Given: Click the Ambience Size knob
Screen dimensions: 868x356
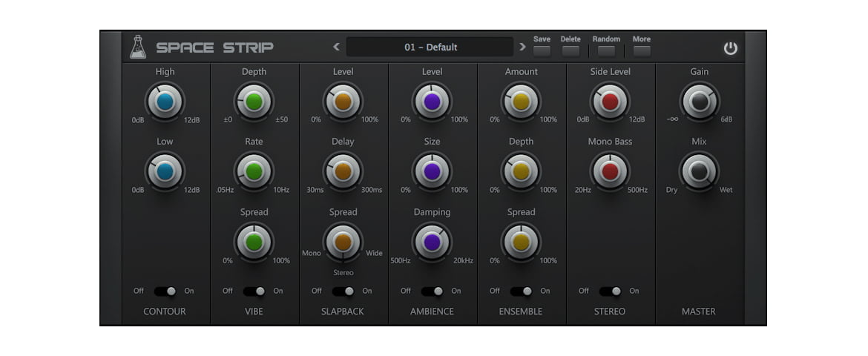Looking at the screenshot, I should click(432, 171).
